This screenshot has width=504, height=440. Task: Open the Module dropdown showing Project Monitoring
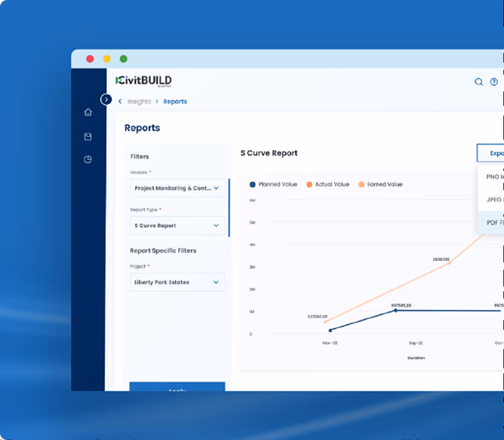(177, 188)
